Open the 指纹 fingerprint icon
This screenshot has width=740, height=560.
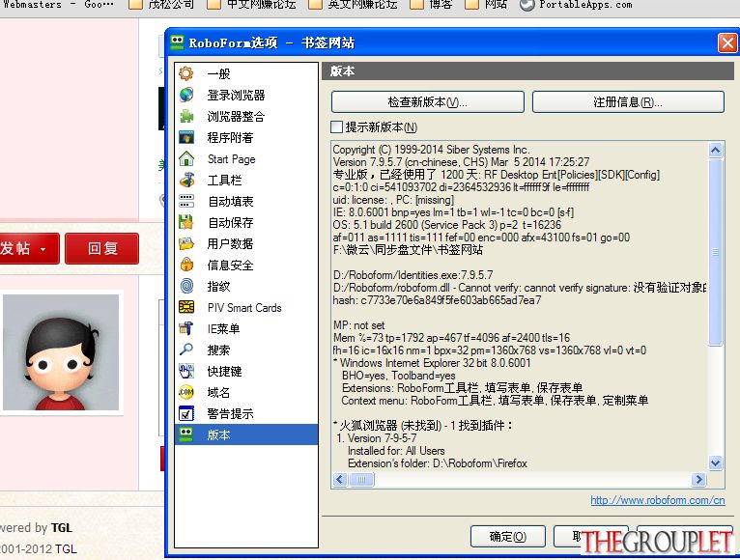(186, 286)
